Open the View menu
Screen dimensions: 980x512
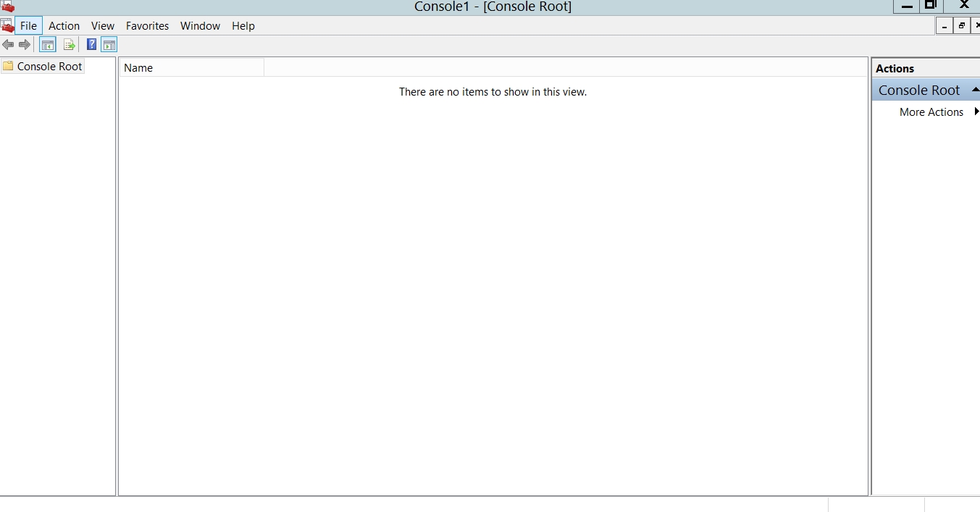point(103,26)
